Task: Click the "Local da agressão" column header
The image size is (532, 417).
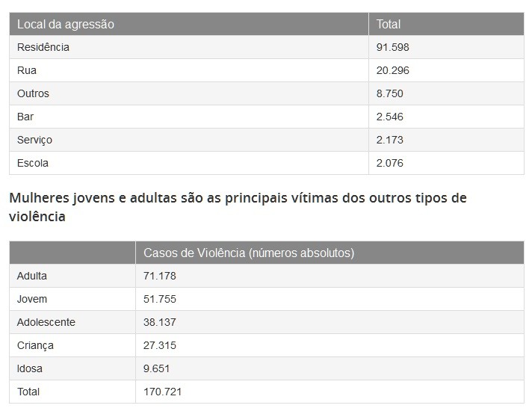Action: (66, 24)
